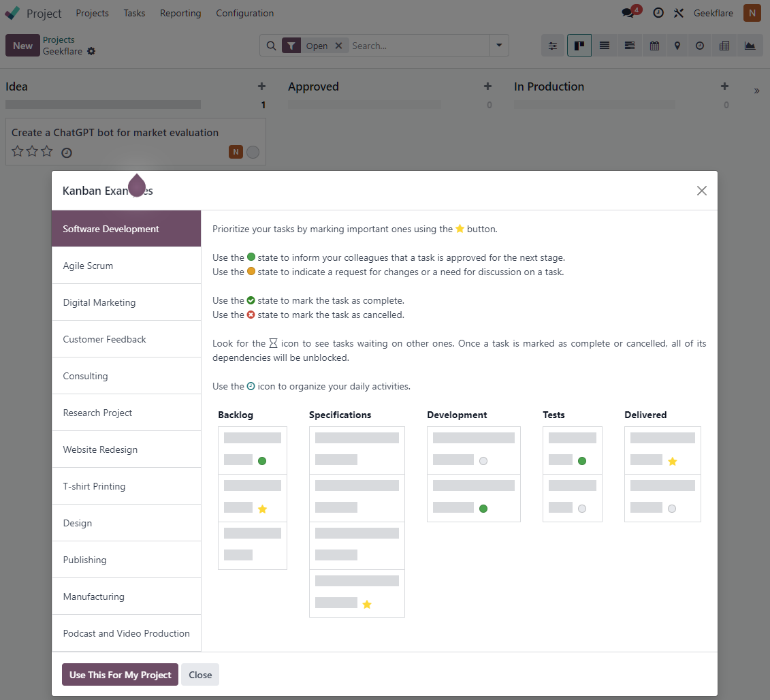Switch to Kanban view
The height and width of the screenshot is (700, 770).
point(579,46)
